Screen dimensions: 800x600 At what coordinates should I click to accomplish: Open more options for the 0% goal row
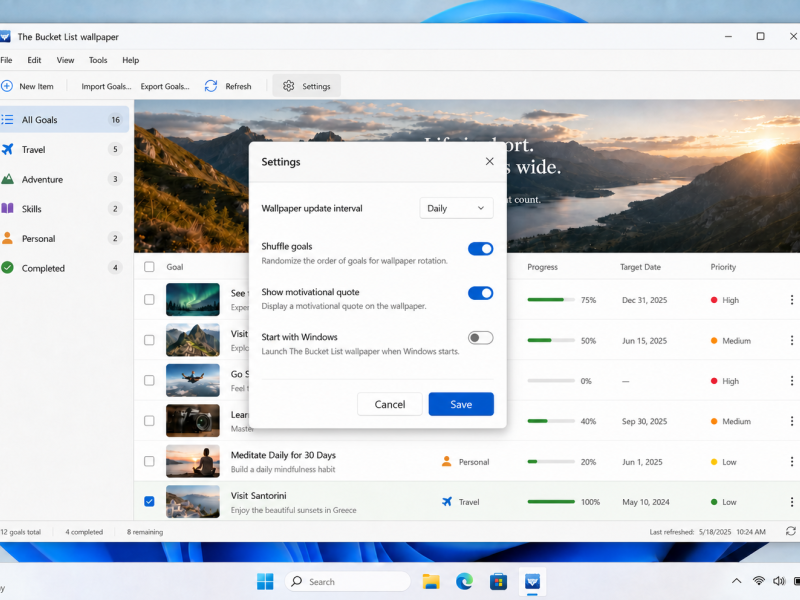[791, 381]
